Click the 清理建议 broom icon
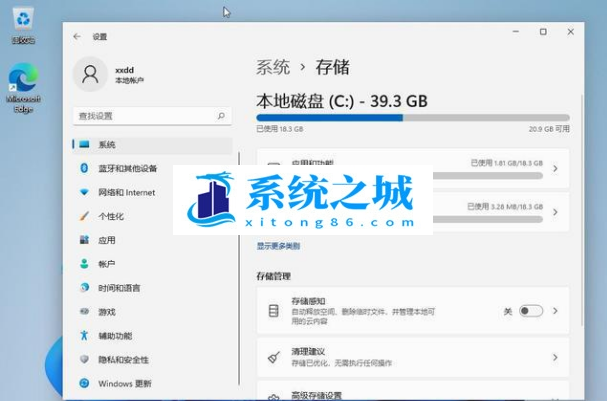This screenshot has width=607, height=401. [274, 357]
